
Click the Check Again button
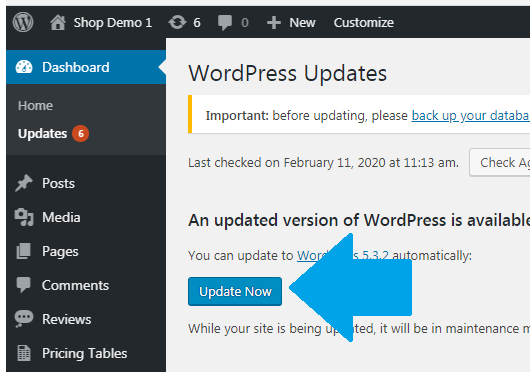tap(500, 163)
